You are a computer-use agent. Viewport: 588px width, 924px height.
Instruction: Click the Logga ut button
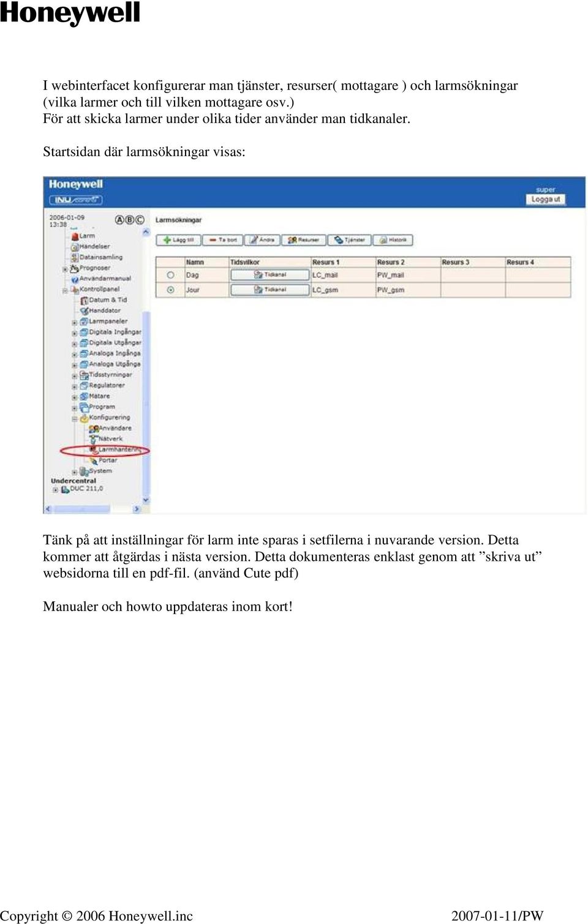point(546,200)
